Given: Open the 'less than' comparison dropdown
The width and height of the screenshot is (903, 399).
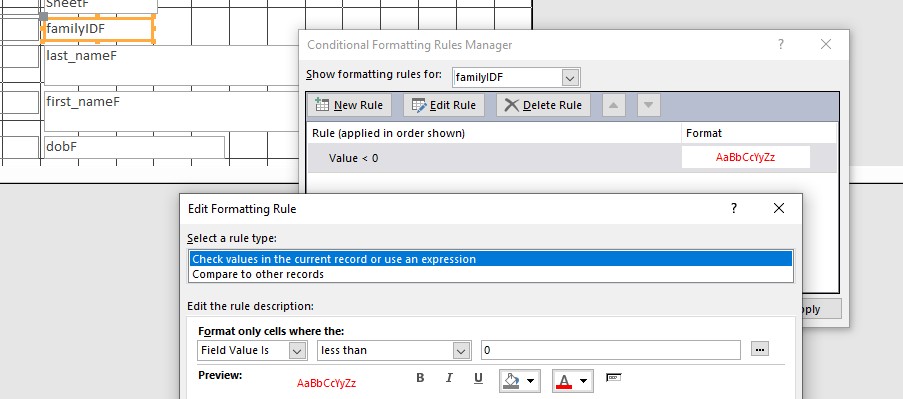Looking at the screenshot, I should [461, 350].
